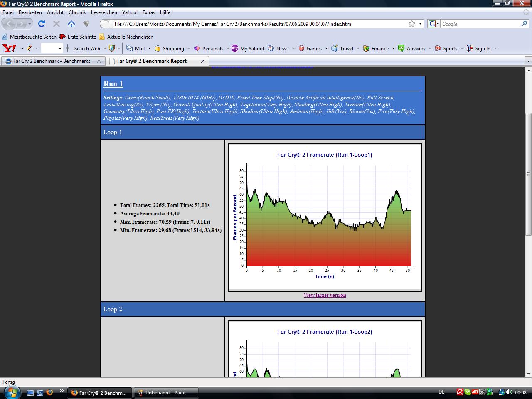The image size is (532, 399).
Task: Open Aktuelle Nachrichten bookmark feed
Action: (x=126, y=37)
